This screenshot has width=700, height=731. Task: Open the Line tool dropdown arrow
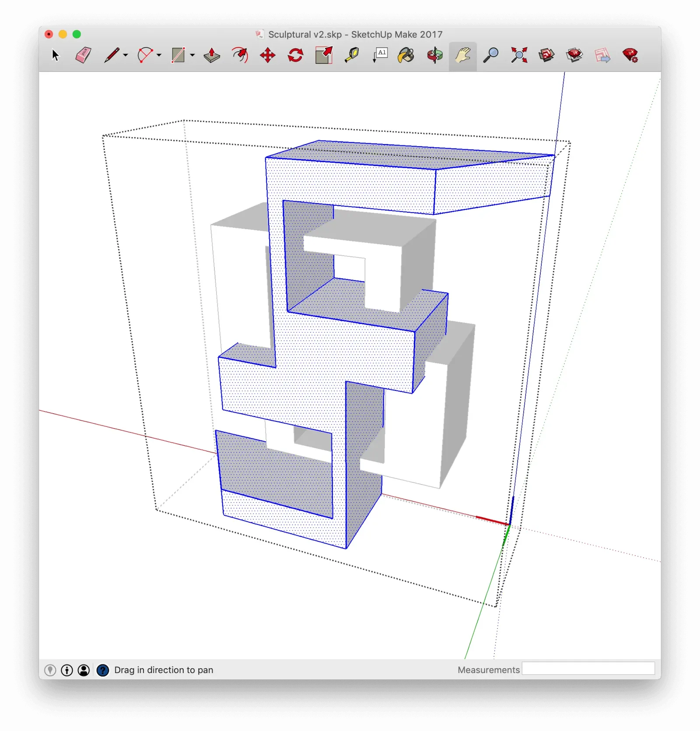(126, 55)
